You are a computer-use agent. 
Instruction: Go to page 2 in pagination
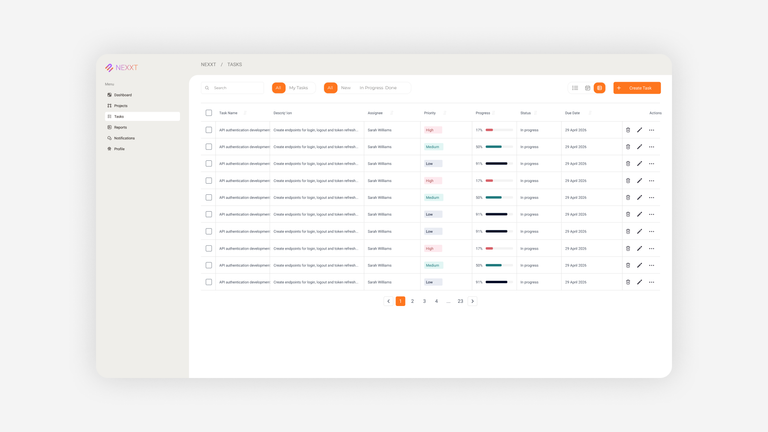pyautogui.click(x=412, y=301)
